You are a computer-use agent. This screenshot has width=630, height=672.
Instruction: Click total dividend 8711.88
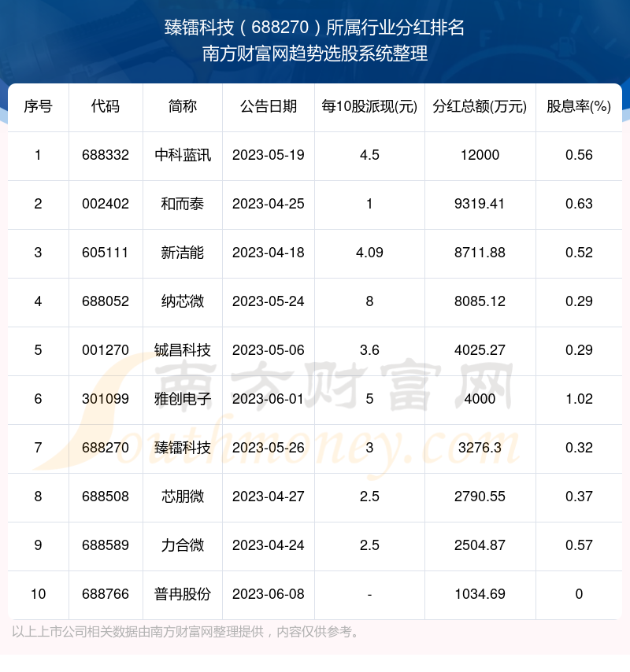(480, 253)
